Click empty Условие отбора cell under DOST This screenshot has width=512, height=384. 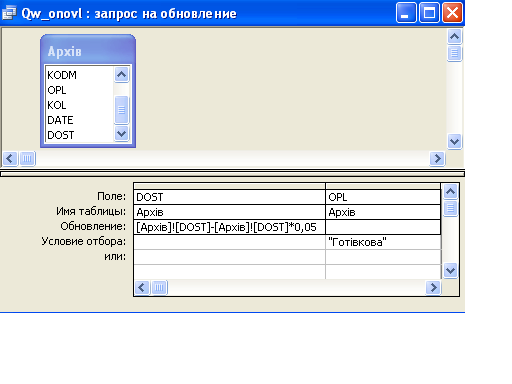coord(229,242)
